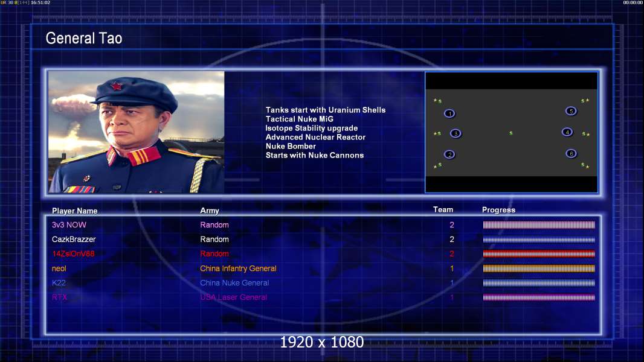The height and width of the screenshot is (362, 644).
Task: Select player name 3v3 NOW
Action: pyautogui.click(x=69, y=224)
